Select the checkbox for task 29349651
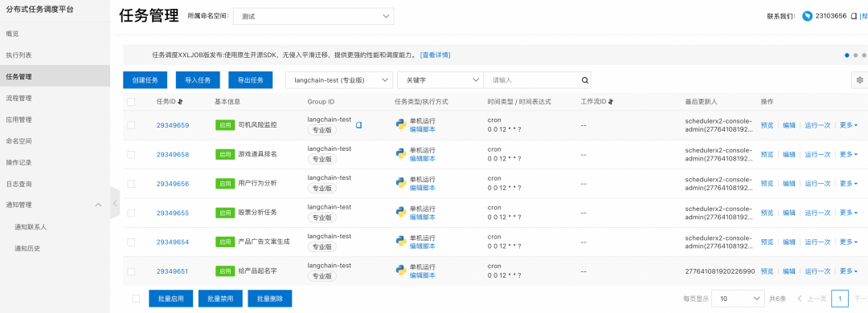The height and width of the screenshot is (313, 868). (131, 271)
